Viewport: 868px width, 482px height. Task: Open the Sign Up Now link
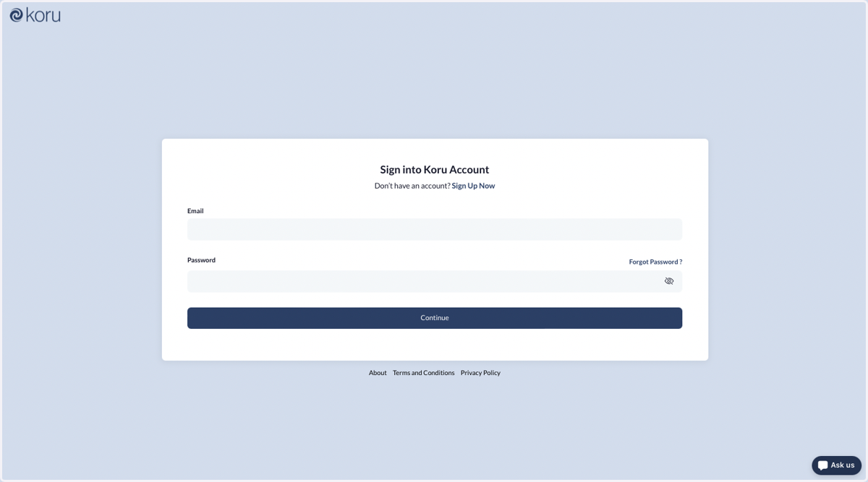pos(473,186)
